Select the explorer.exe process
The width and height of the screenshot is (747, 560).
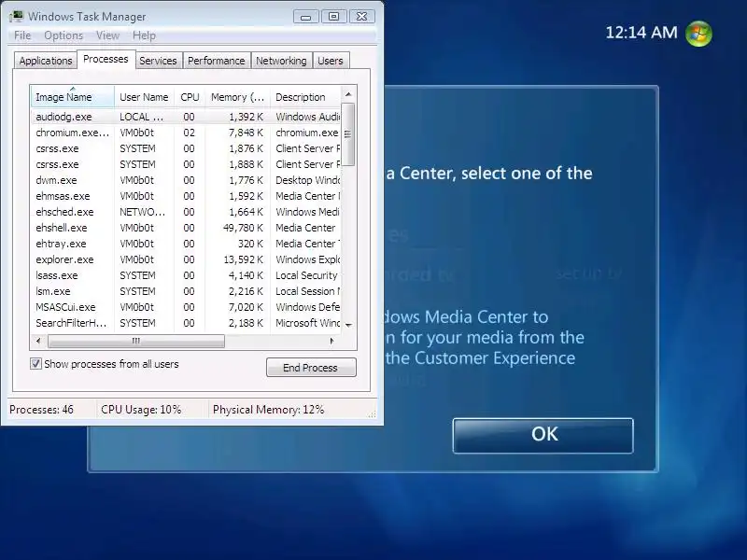click(186, 259)
